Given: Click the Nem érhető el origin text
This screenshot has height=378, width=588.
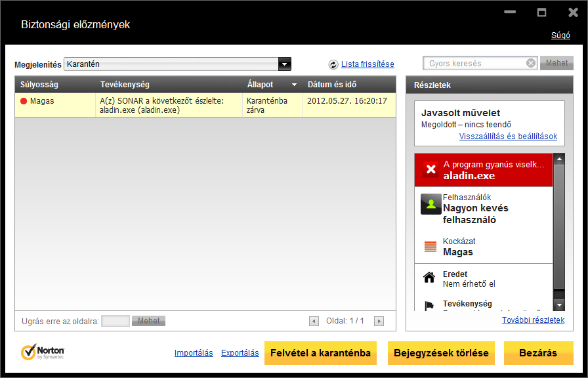Looking at the screenshot, I should point(469,284).
